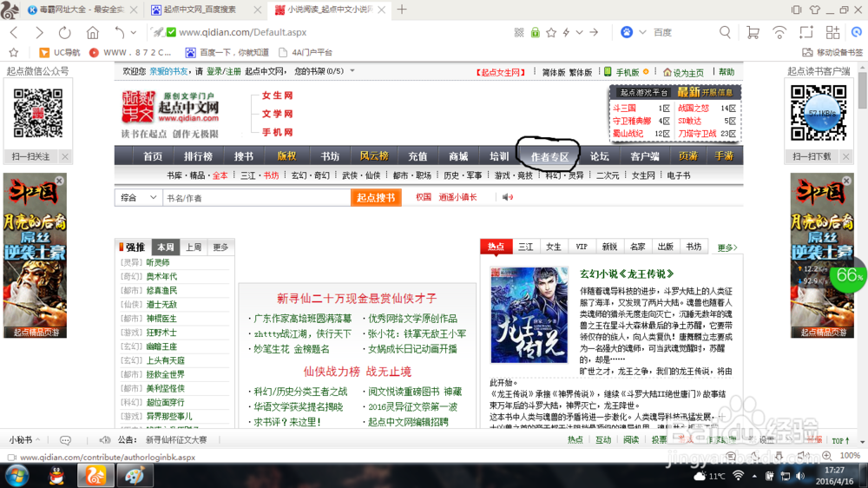Close the right 扫一扫下载 panel

pos(845,157)
